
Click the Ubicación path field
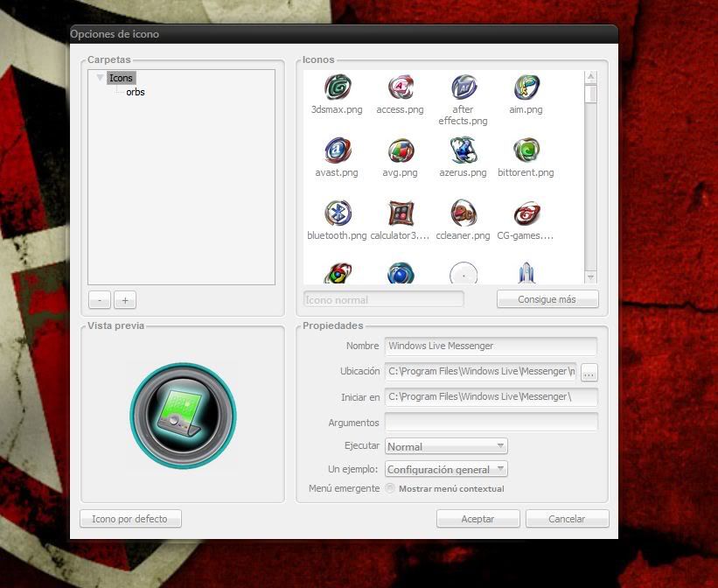tap(481, 371)
